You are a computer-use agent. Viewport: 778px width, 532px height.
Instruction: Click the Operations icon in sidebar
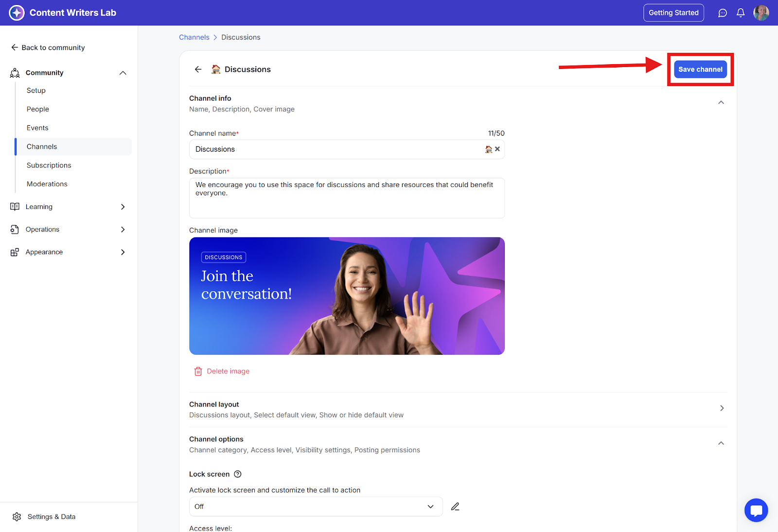[15, 229]
